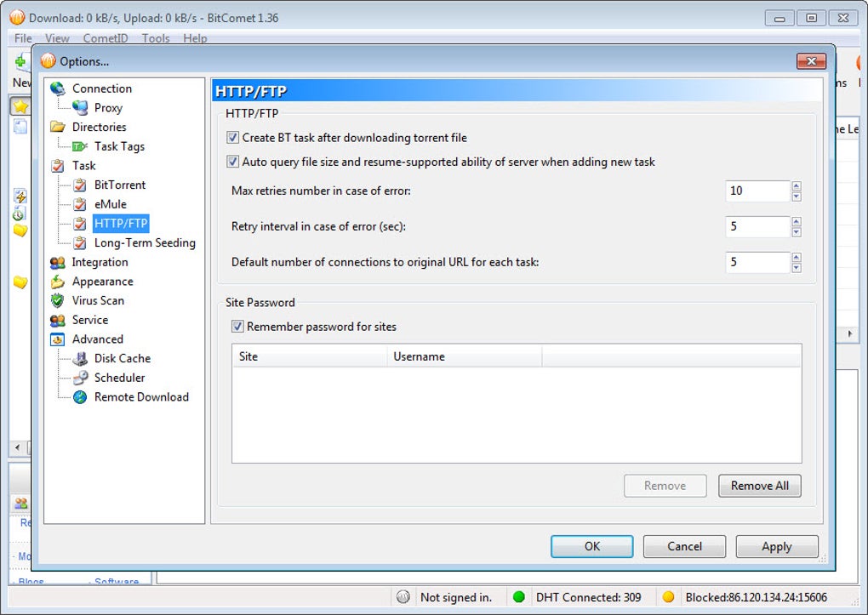Toggle Remember password for sites
Image resolution: width=868 pixels, height=615 pixels.
237,327
